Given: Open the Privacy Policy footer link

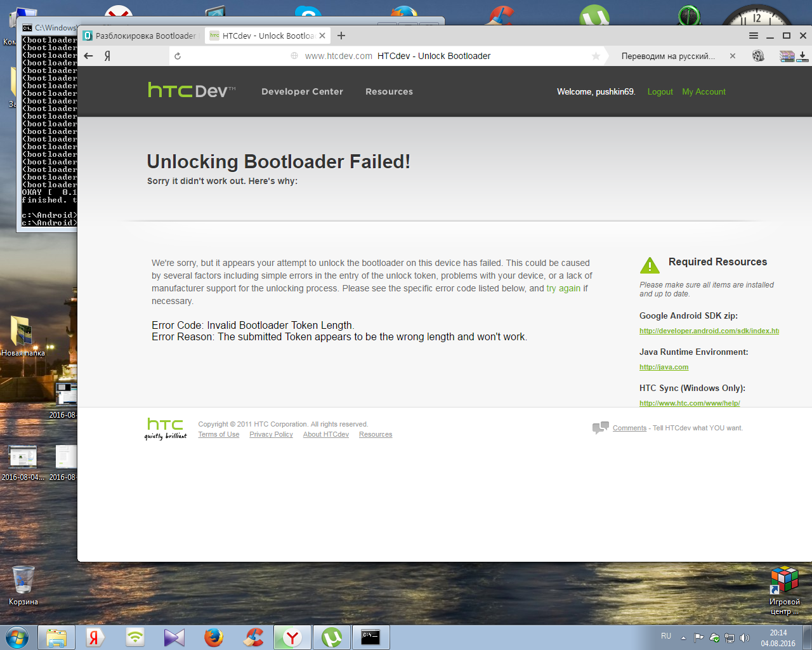Looking at the screenshot, I should tap(271, 435).
